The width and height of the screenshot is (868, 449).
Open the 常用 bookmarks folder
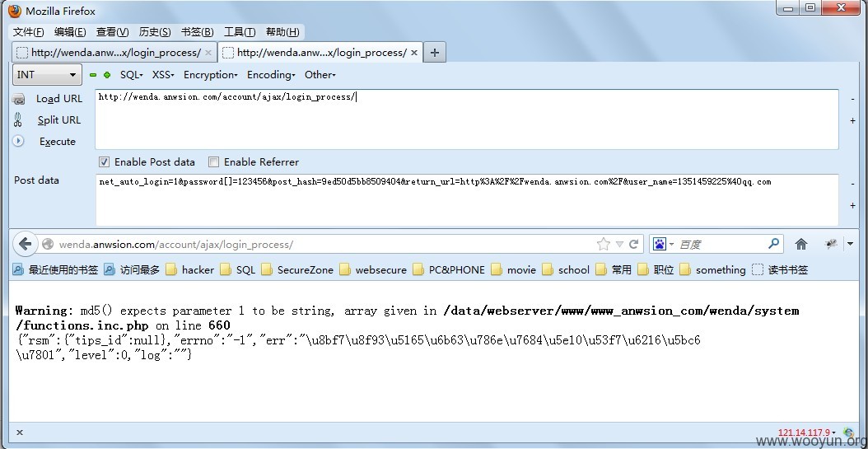pyautogui.click(x=614, y=269)
